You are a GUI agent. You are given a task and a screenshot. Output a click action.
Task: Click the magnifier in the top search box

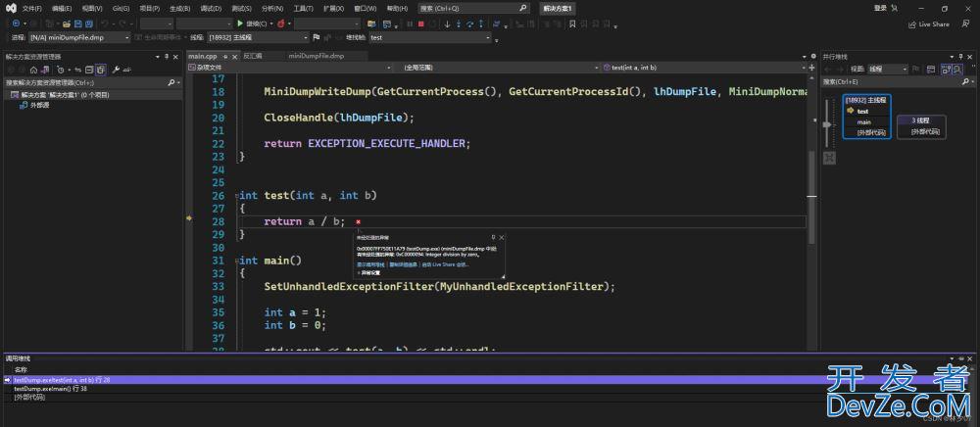point(523,8)
